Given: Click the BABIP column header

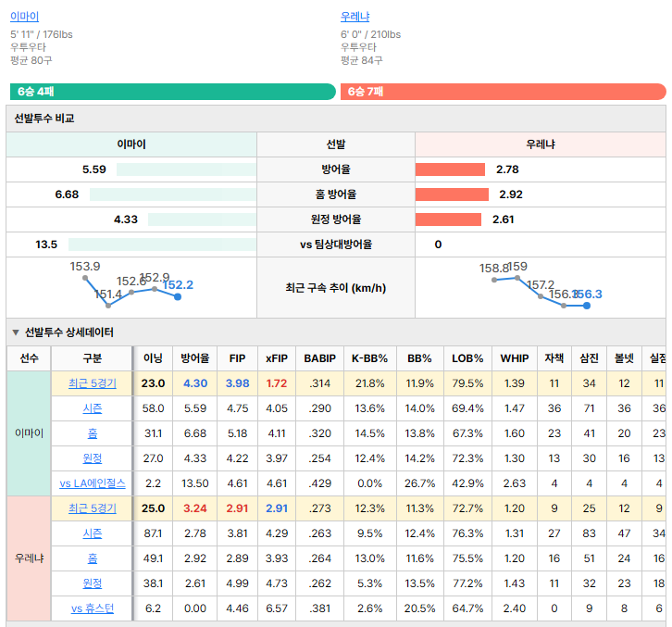Looking at the screenshot, I should [319, 358].
